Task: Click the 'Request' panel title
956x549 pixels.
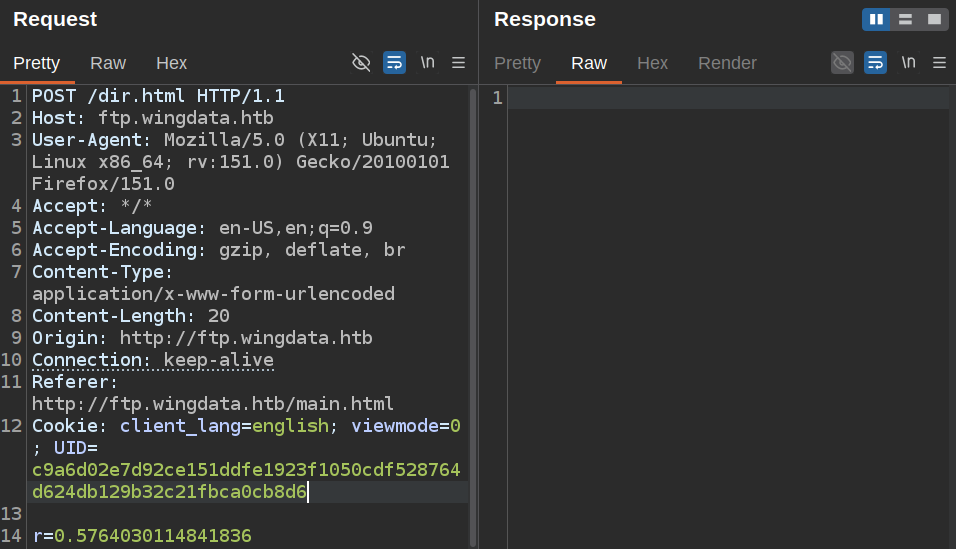Action: [55, 19]
